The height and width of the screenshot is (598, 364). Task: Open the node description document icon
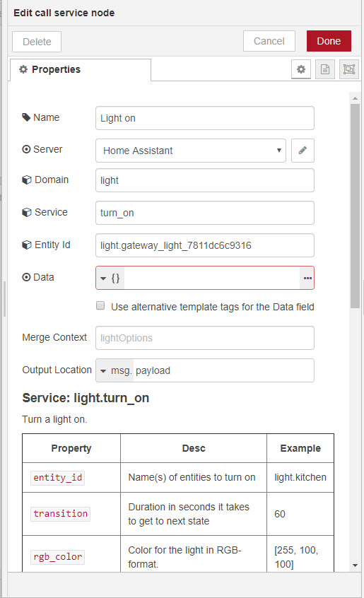tap(325, 69)
